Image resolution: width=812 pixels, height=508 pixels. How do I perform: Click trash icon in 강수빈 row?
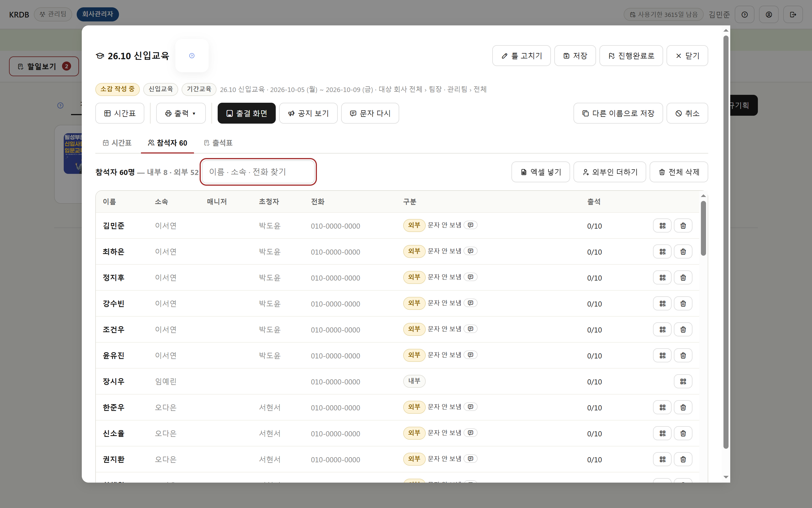[x=683, y=304]
